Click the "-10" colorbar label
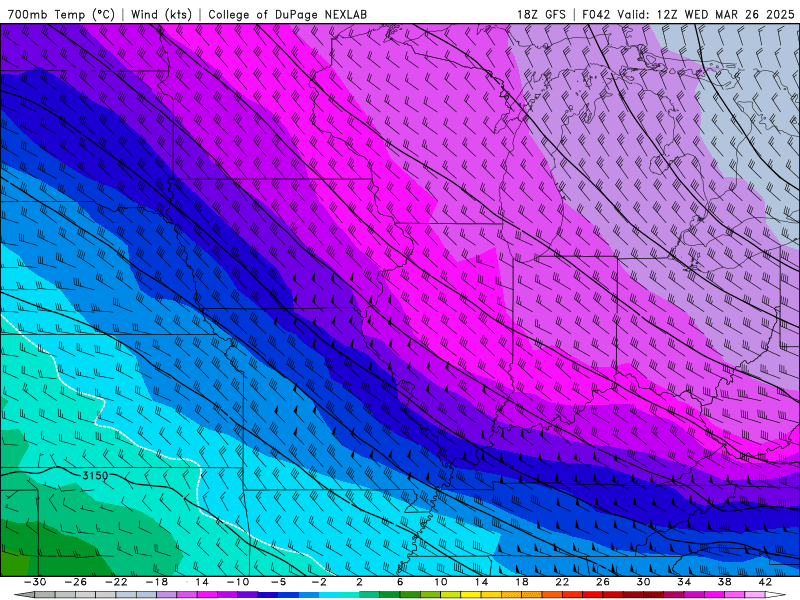The image size is (800, 600). (x=238, y=582)
